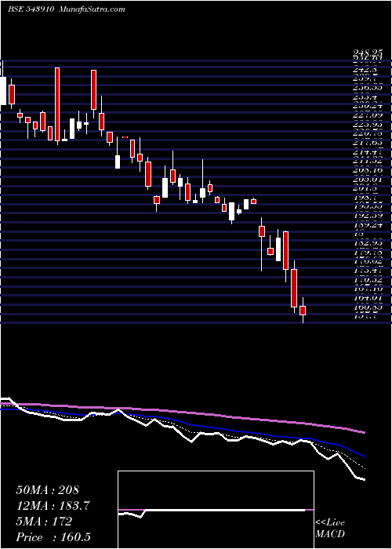The height and width of the screenshot is (549, 392).
Task: Click the 211.32 price axis label
Action: tap(368, 162)
